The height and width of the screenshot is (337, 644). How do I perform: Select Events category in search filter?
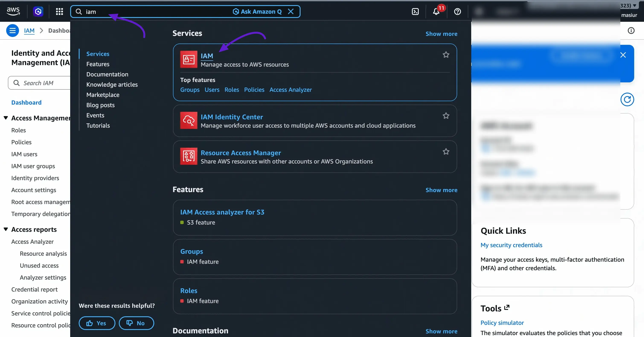pos(95,115)
